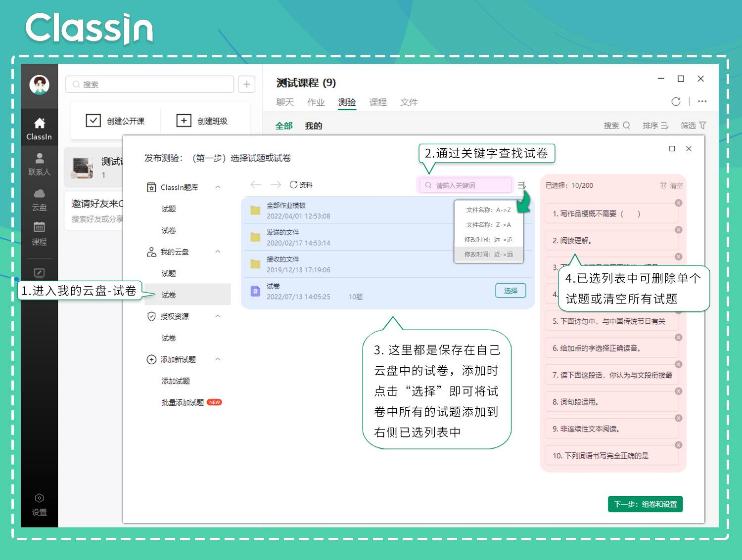
Task: Show 我的 quizzes filter
Action: point(314,126)
